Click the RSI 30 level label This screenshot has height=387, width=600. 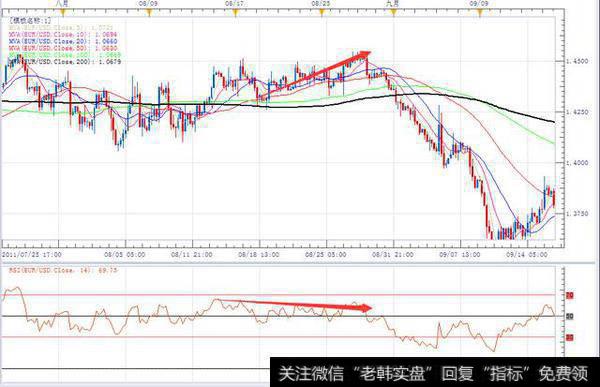click(569, 337)
